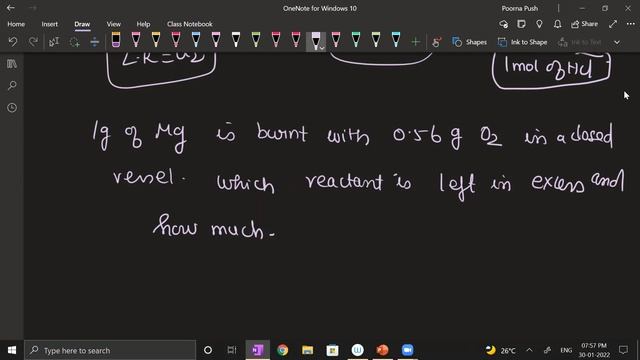
Task: Minimize the OneNote window
Action: (582, 8)
